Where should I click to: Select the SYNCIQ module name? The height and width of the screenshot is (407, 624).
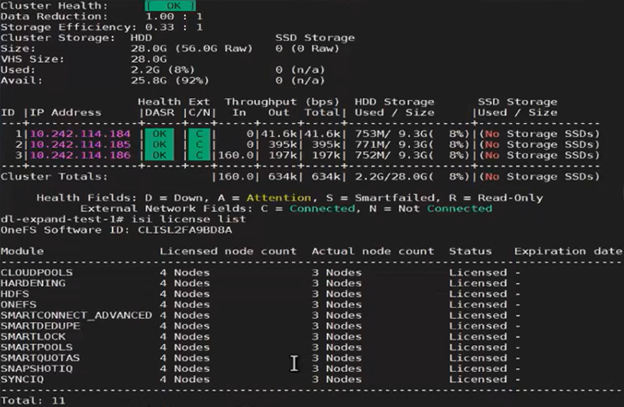point(21,380)
